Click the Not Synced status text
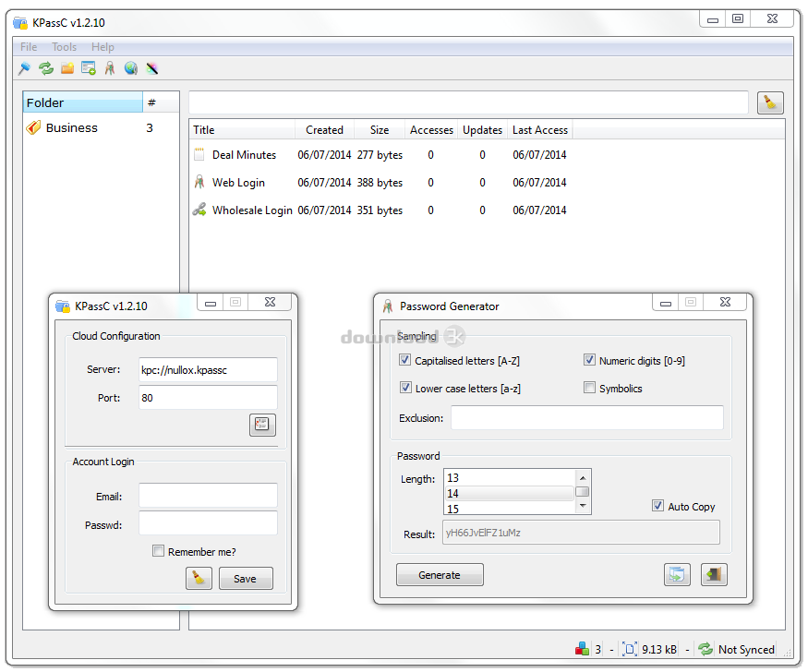Viewport: 808px width, 672px height. click(x=746, y=649)
